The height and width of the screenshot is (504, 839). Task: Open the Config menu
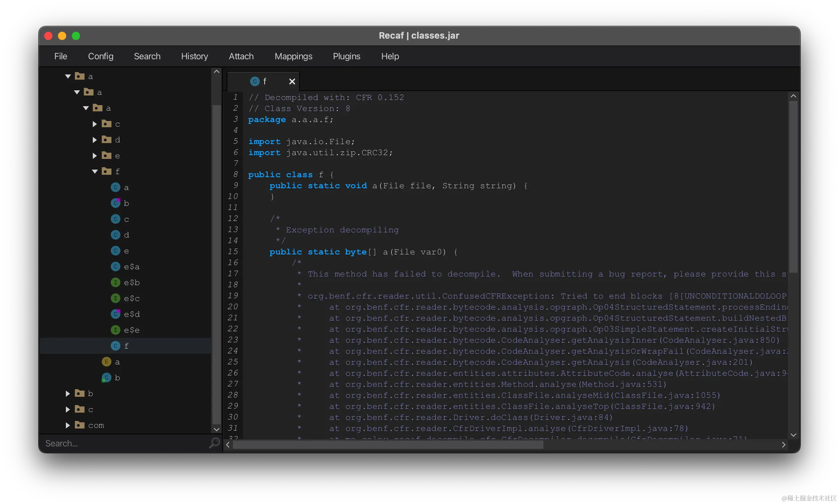tap(100, 56)
